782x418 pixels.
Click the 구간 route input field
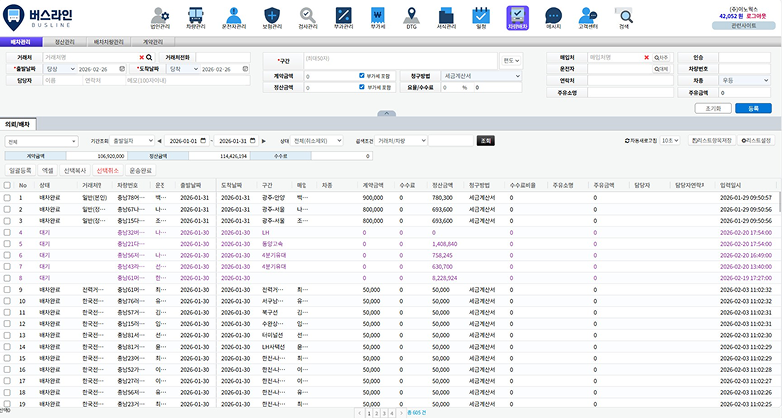coord(400,59)
